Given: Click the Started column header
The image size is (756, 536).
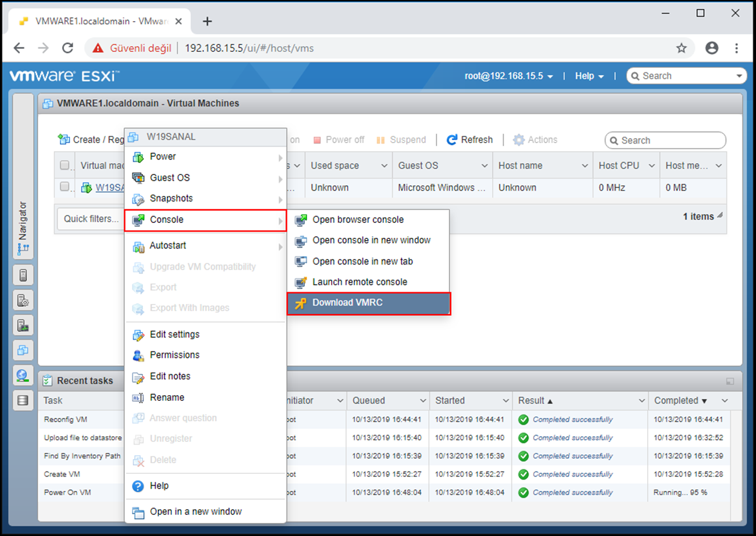Looking at the screenshot, I should tap(471, 401).
